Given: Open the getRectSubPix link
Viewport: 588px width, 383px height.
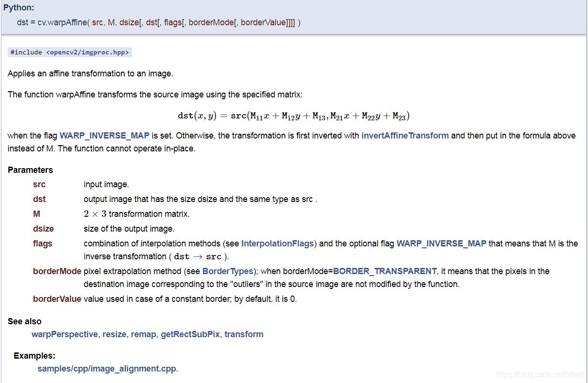Looking at the screenshot, I should (190, 334).
